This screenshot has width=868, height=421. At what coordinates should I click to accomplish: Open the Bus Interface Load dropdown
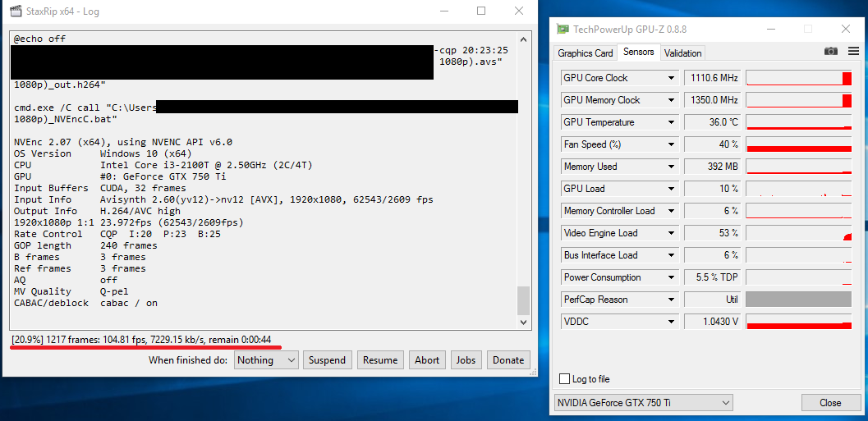[x=672, y=255]
